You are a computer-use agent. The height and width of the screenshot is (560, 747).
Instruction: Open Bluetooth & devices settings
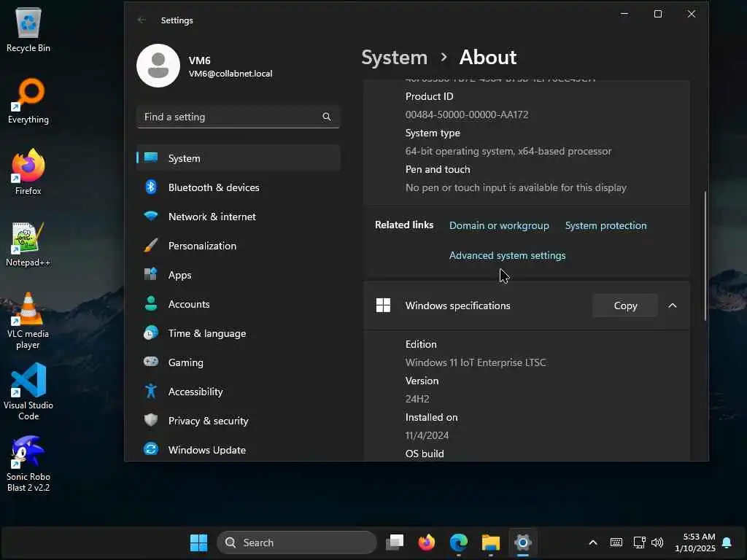click(239, 187)
